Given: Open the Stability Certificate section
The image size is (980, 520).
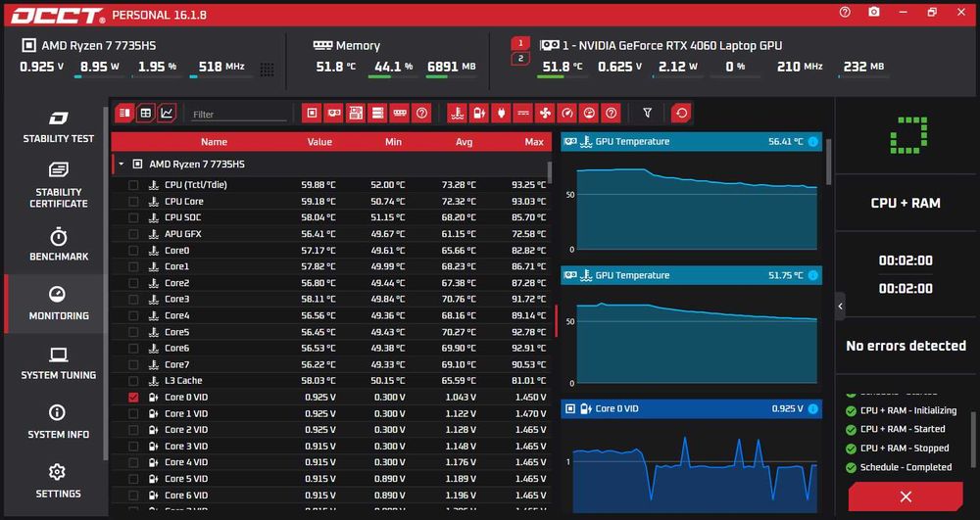Looking at the screenshot, I should pos(58,185).
